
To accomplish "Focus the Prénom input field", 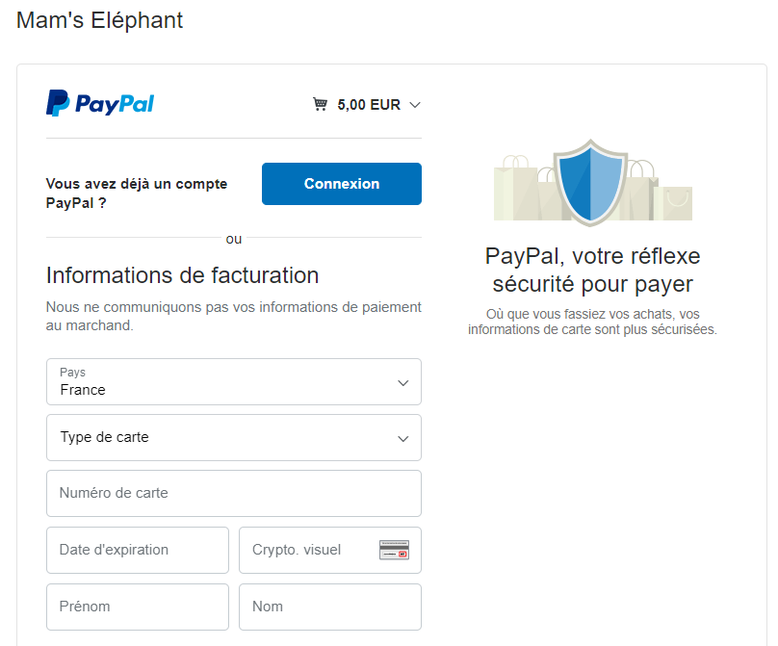I will pyautogui.click(x=137, y=606).
